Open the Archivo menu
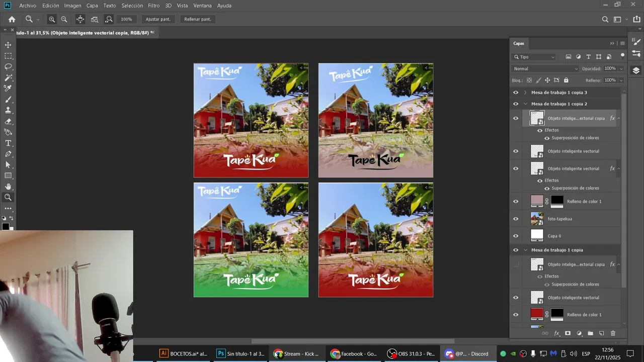This screenshot has height=362, width=644. (x=28, y=6)
